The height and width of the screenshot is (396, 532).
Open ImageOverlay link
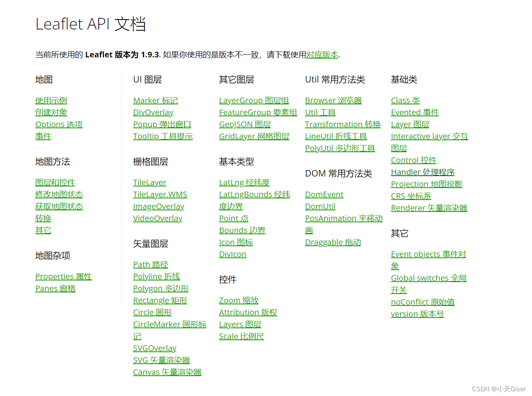[159, 206]
